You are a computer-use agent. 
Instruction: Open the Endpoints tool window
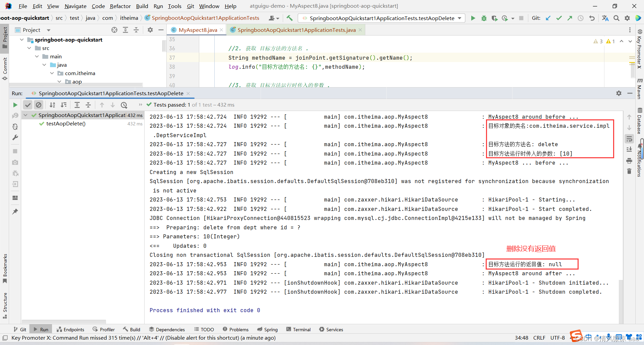[70, 330]
